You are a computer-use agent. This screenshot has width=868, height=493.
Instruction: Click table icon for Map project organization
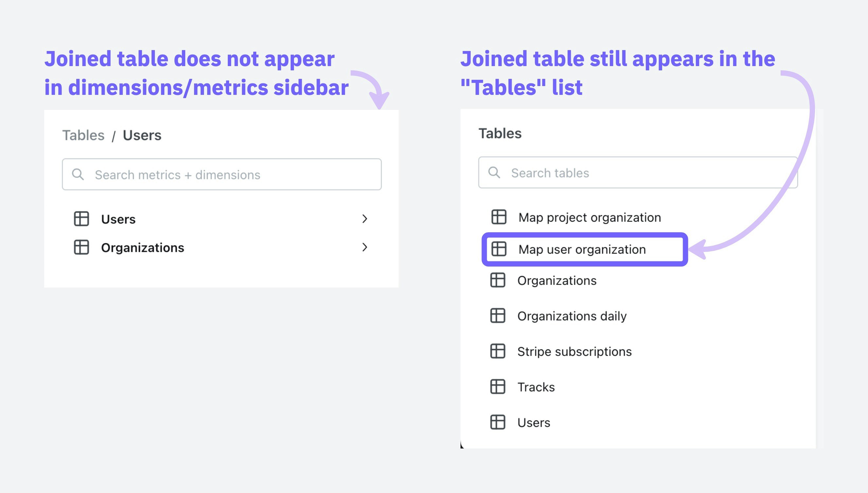pyautogui.click(x=498, y=217)
